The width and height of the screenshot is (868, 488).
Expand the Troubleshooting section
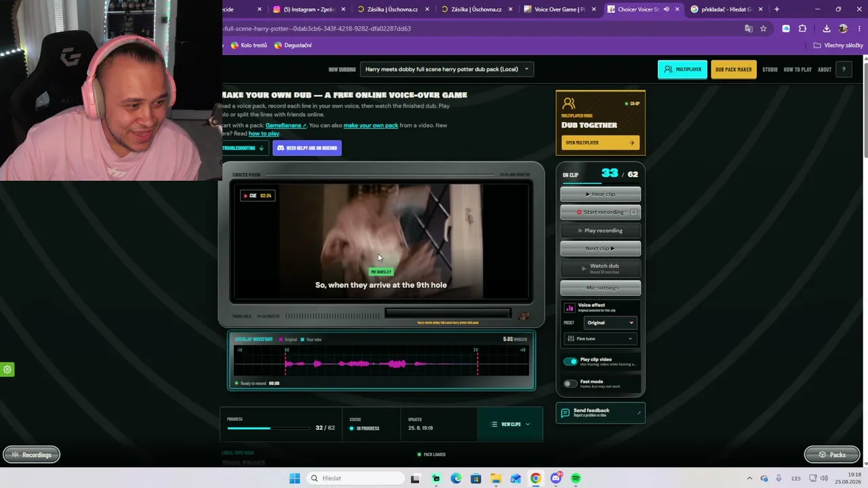(x=245, y=148)
